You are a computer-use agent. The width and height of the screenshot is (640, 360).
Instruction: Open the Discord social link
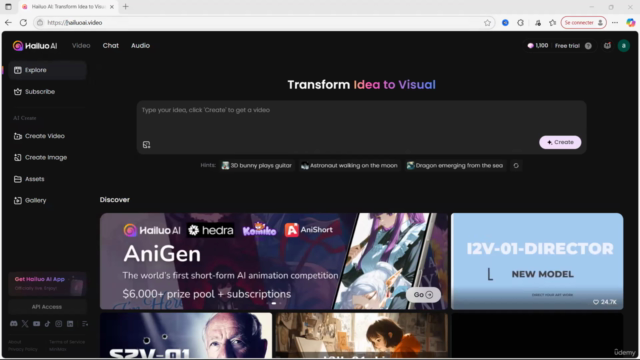tap(13, 324)
